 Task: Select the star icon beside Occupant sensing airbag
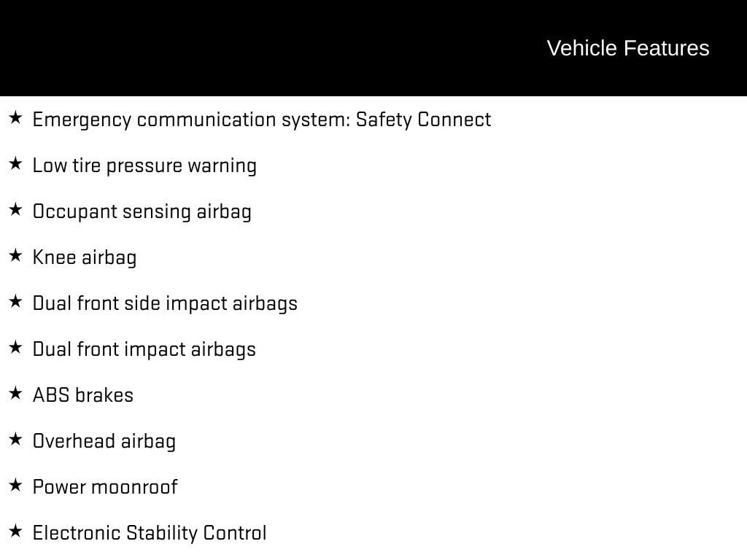(16, 209)
